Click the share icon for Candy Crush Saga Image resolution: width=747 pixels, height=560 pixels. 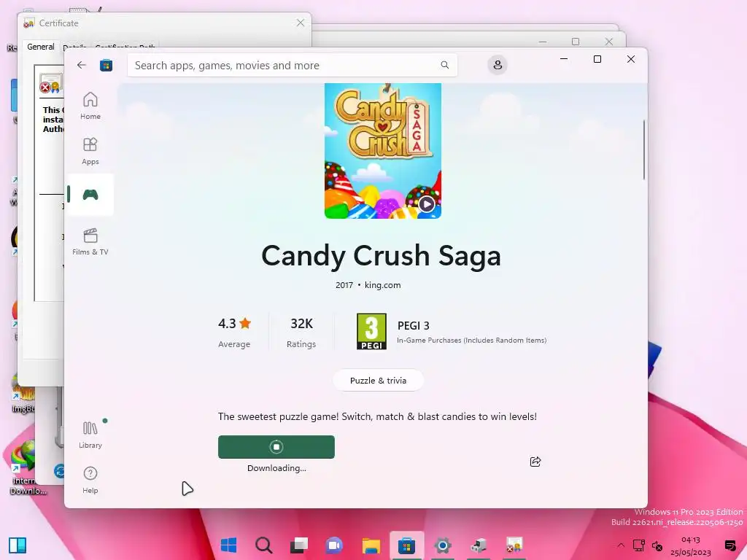tap(535, 462)
